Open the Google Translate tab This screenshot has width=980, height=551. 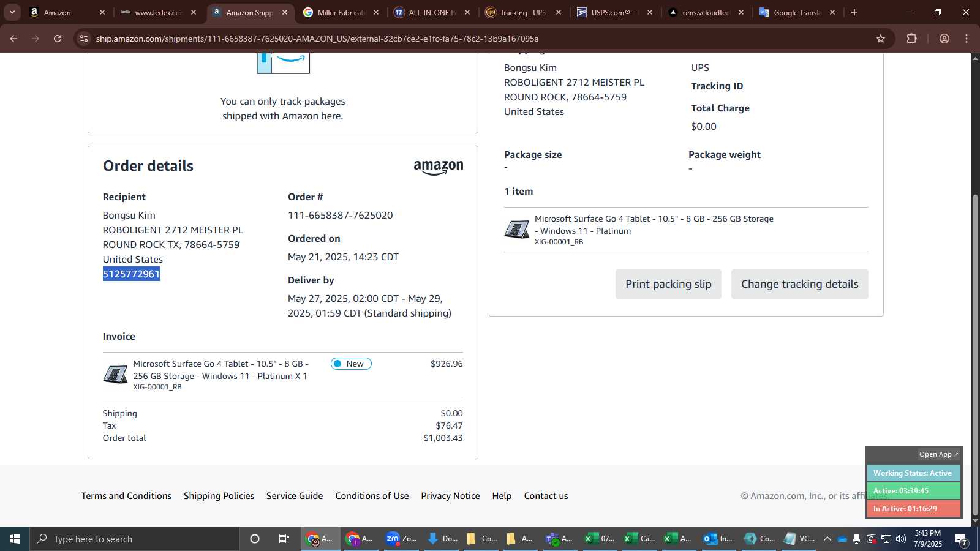coord(797,12)
